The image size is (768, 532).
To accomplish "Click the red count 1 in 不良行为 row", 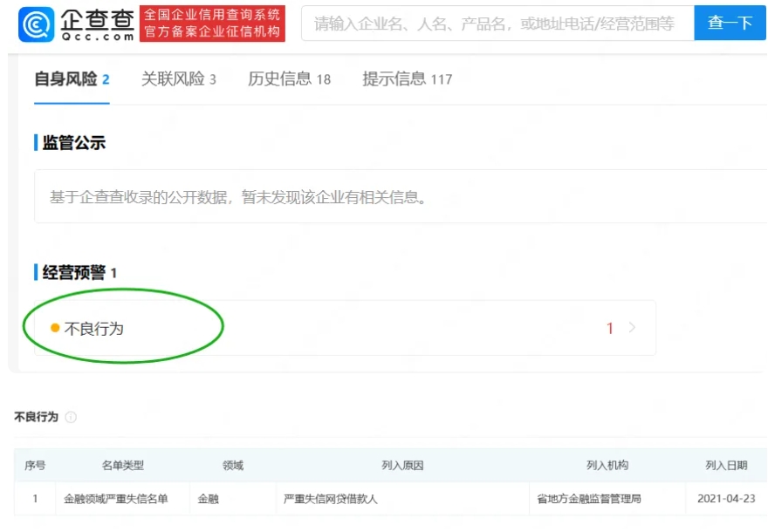I will click(x=610, y=328).
